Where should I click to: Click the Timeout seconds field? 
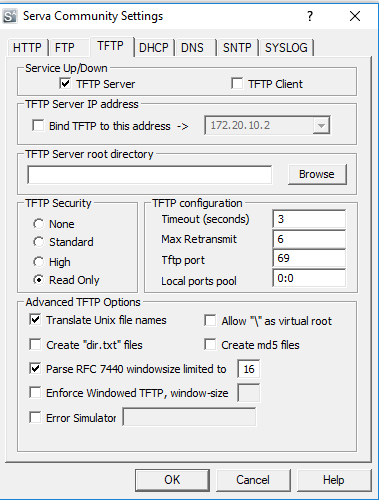click(309, 219)
